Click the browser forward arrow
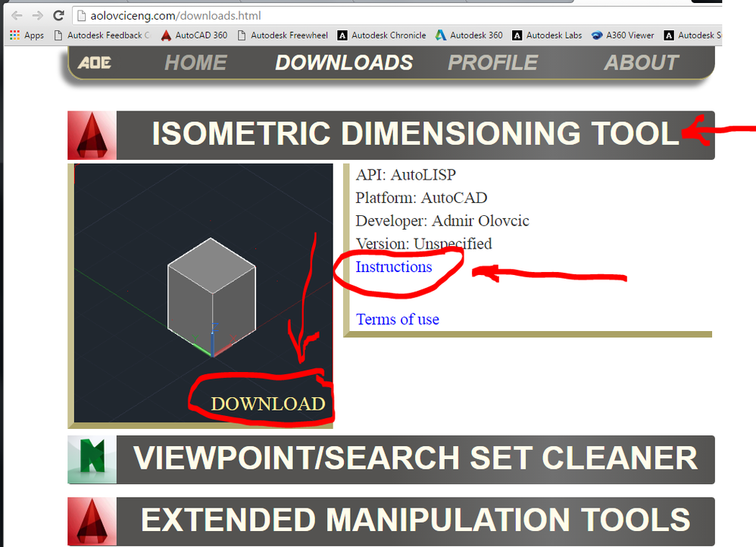 coord(38,16)
